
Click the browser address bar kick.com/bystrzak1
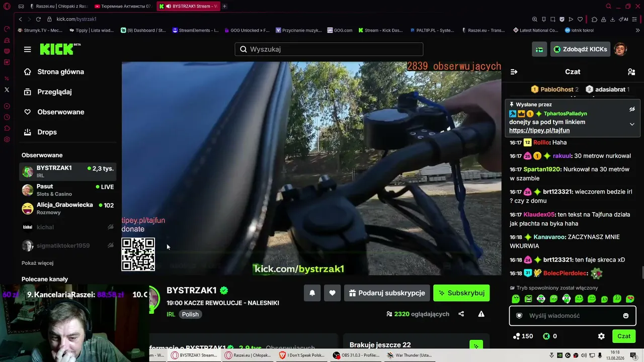pyautogui.click(x=76, y=19)
